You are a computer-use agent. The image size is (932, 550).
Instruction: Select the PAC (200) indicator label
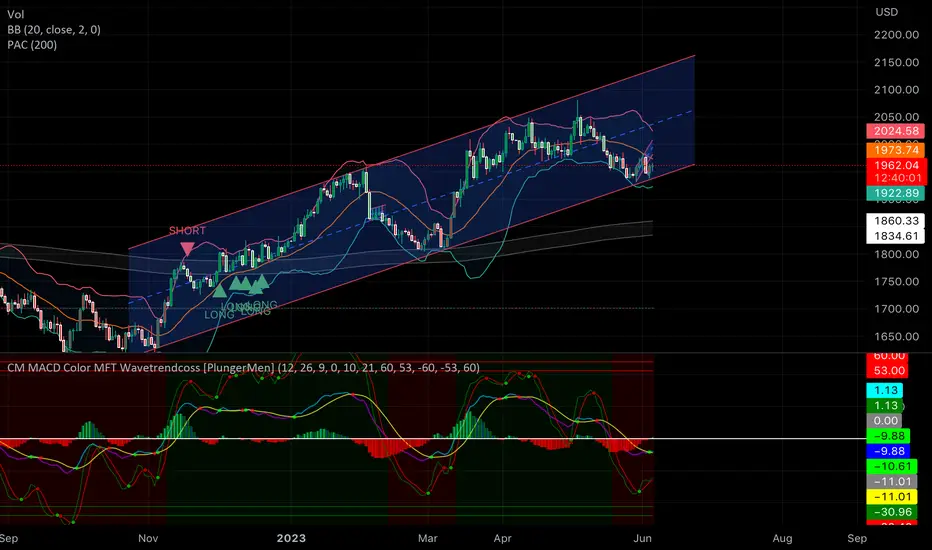(32, 45)
